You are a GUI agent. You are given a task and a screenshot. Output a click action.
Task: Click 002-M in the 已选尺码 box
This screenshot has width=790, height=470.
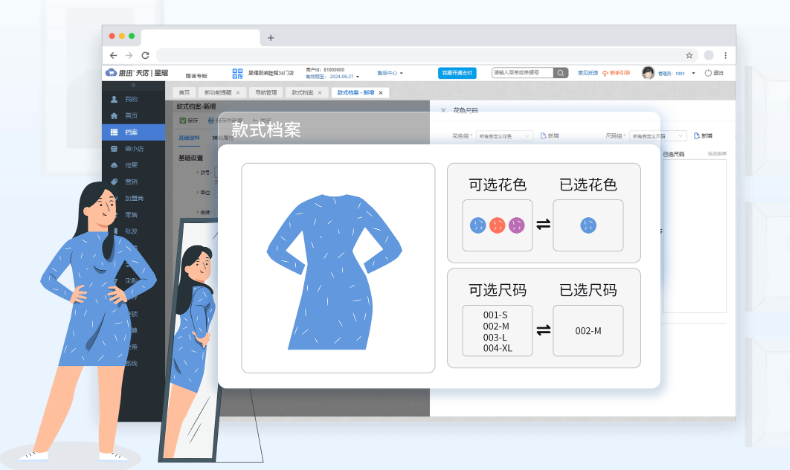tap(588, 331)
